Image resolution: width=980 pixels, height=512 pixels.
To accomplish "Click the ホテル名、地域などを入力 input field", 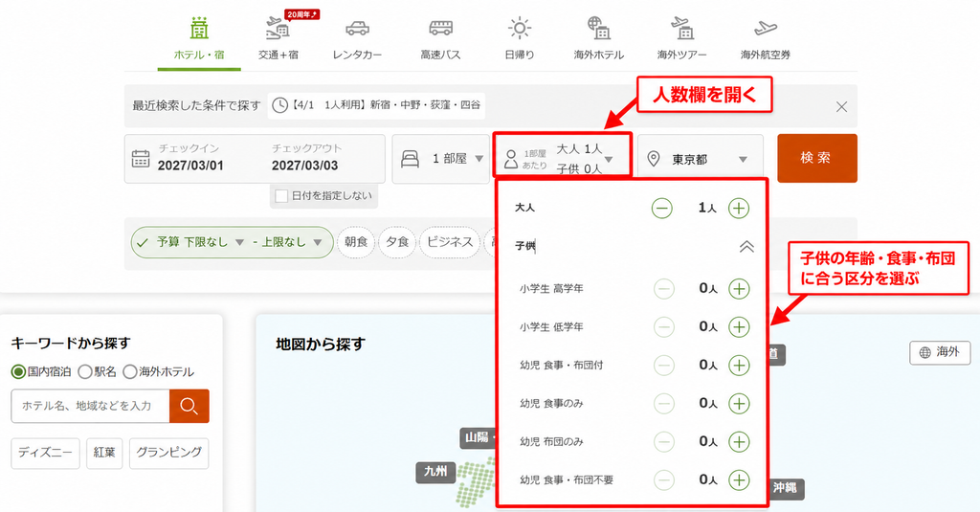I will click(91, 406).
